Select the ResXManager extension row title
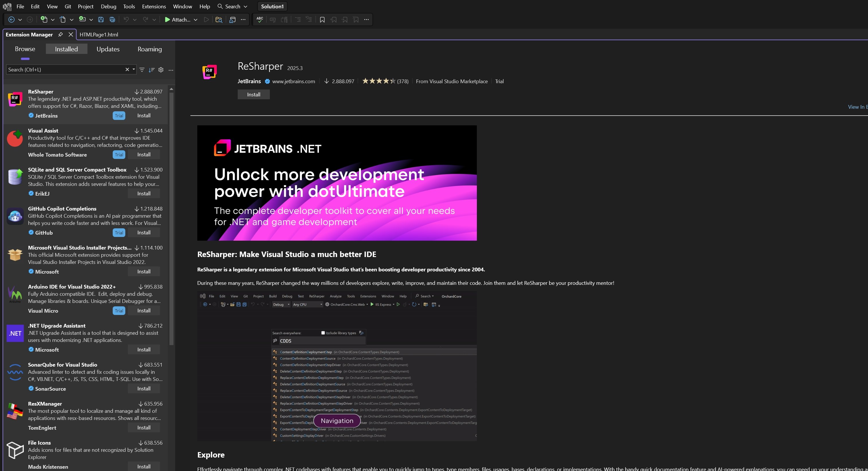Screen dimensions: 868x471 click(45, 404)
